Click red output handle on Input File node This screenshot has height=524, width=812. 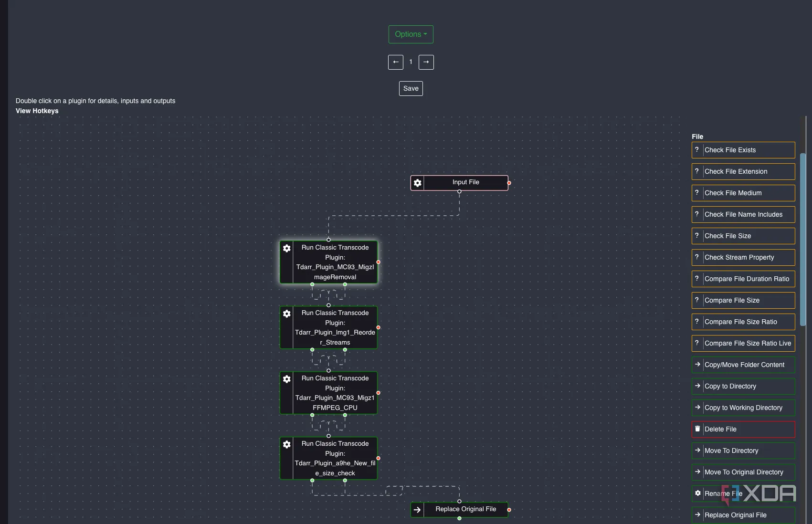tap(509, 183)
